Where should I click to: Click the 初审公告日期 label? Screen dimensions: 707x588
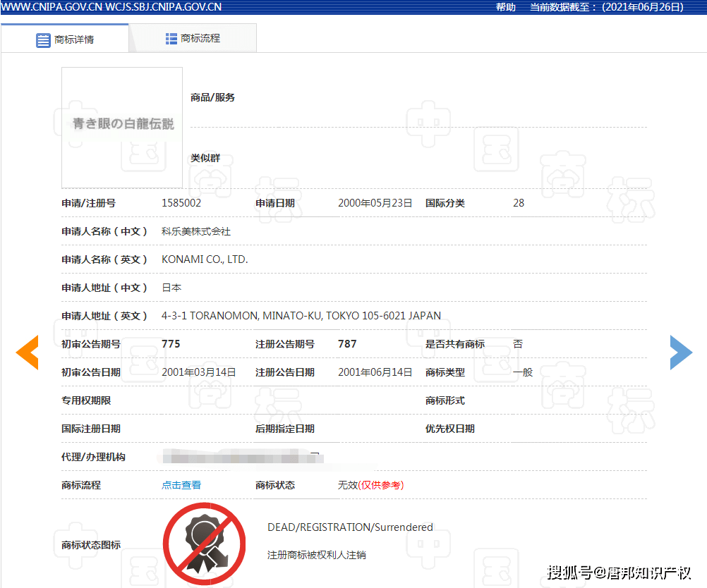[91, 372]
